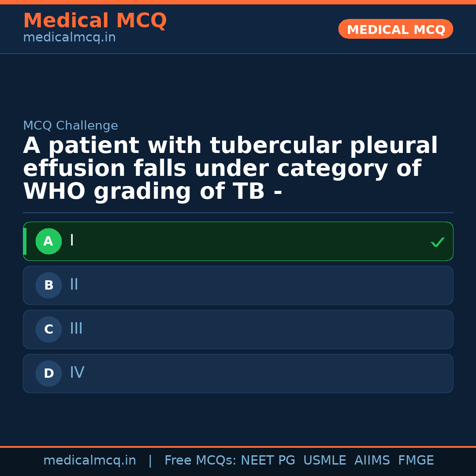Select the C option circle icon

pos(48,329)
